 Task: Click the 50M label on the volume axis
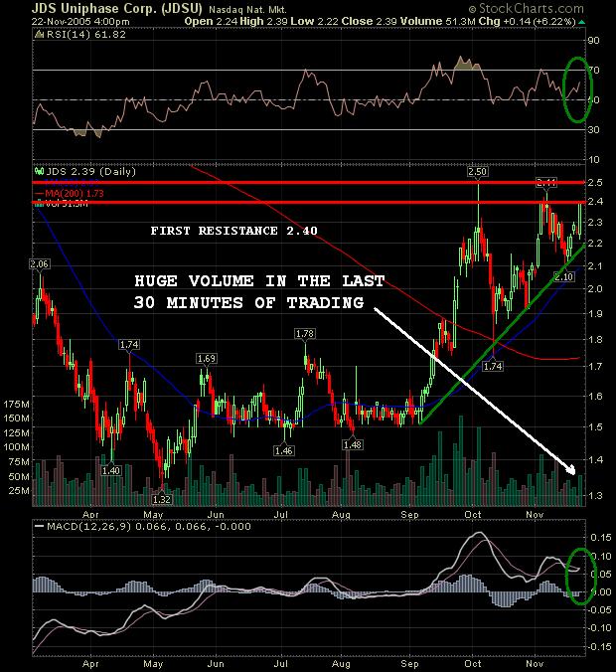(19, 476)
